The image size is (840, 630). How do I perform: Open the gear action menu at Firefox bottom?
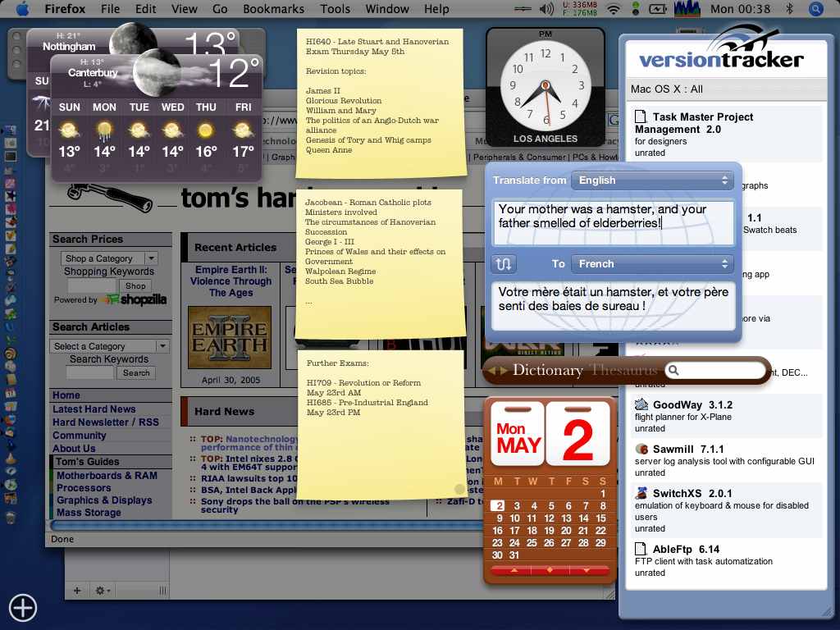[103, 591]
